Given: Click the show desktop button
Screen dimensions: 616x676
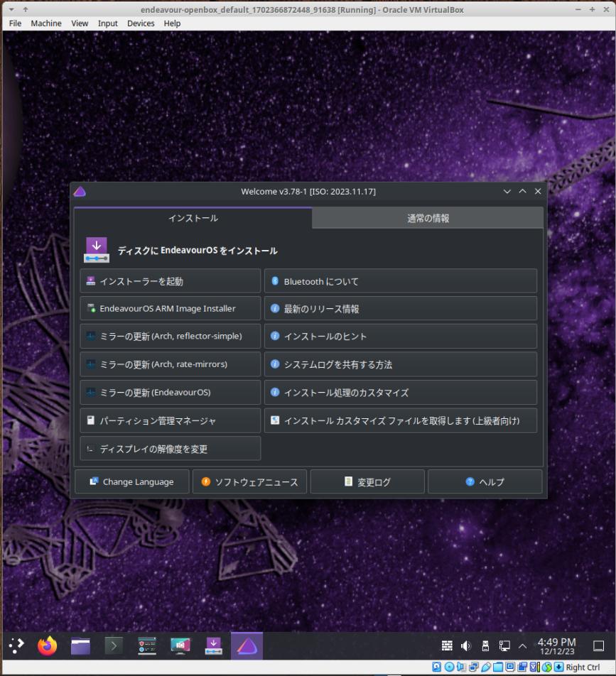Looking at the screenshot, I should point(599,646).
